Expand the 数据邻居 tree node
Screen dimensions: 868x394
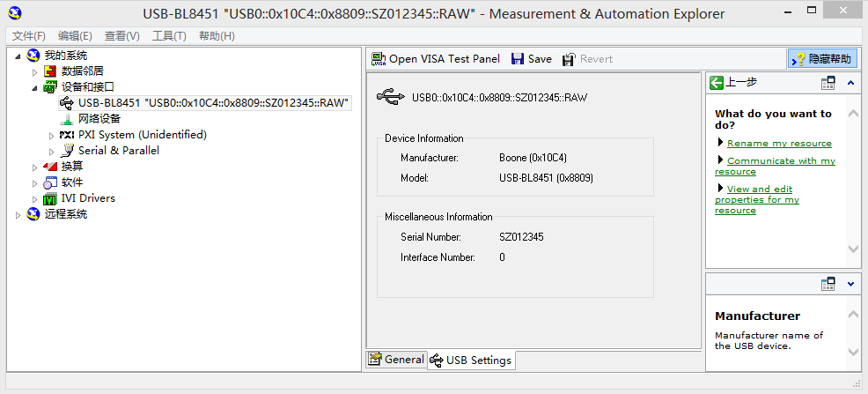pos(35,72)
